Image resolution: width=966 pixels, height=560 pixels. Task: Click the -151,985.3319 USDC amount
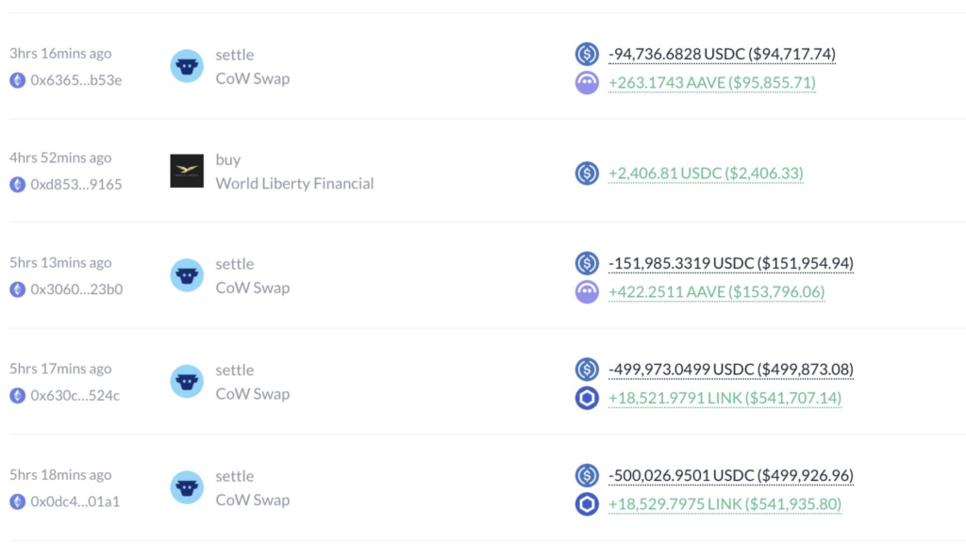[x=730, y=263]
